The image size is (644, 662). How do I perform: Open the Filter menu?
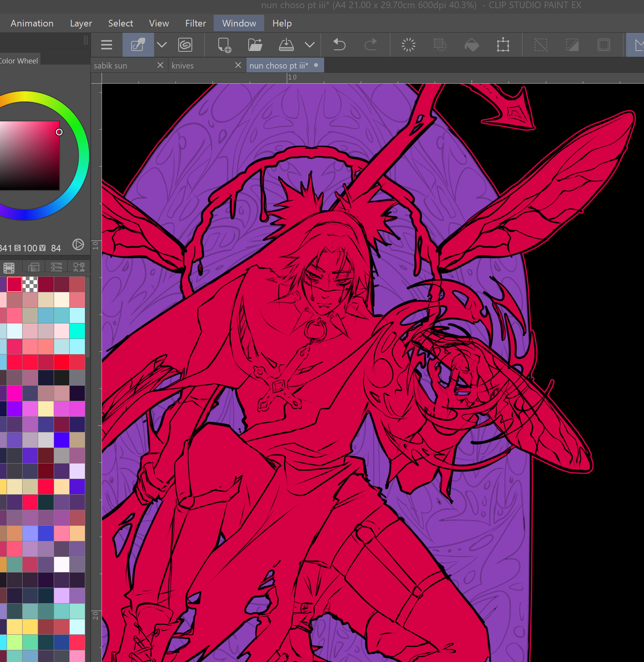tap(195, 23)
